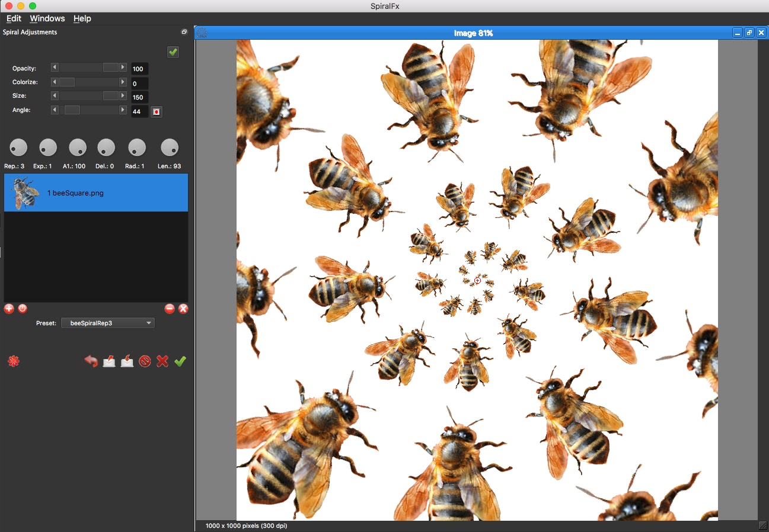Decrease Size with the left arrow
The image size is (769, 532).
click(55, 95)
